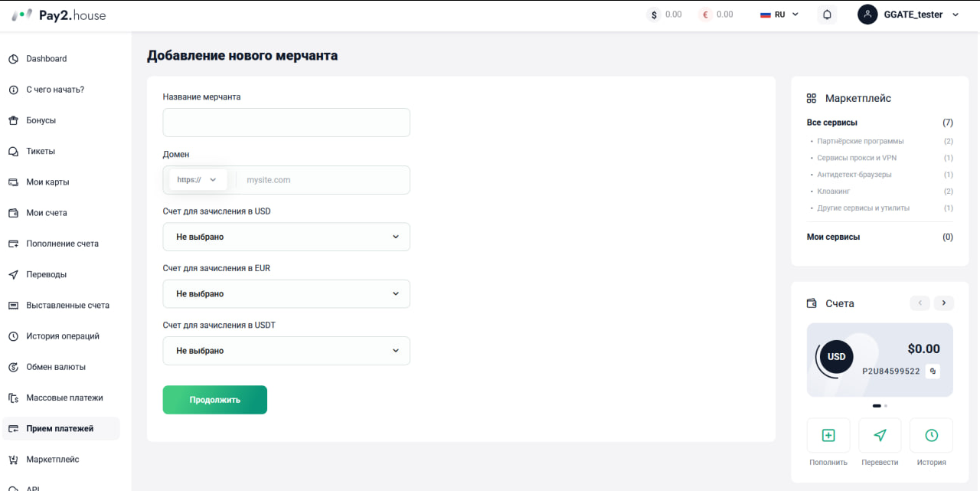Focus the Название мерчанта input field

pos(286,123)
